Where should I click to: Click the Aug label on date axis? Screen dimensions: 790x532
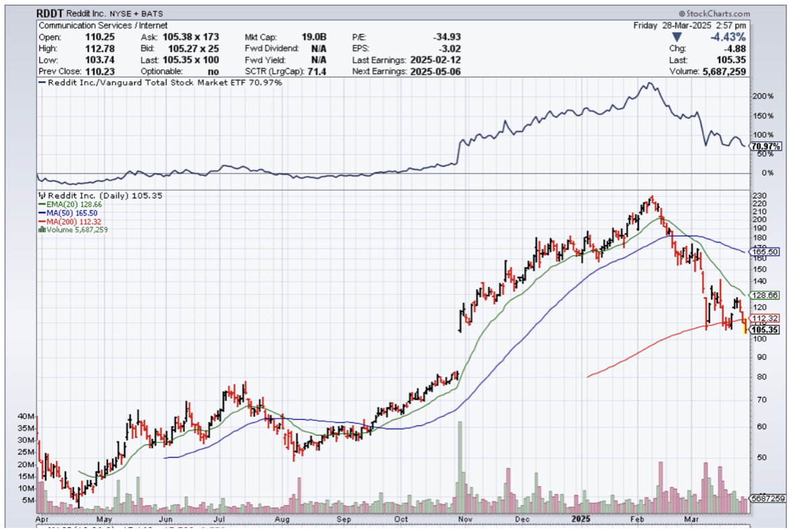(x=282, y=521)
